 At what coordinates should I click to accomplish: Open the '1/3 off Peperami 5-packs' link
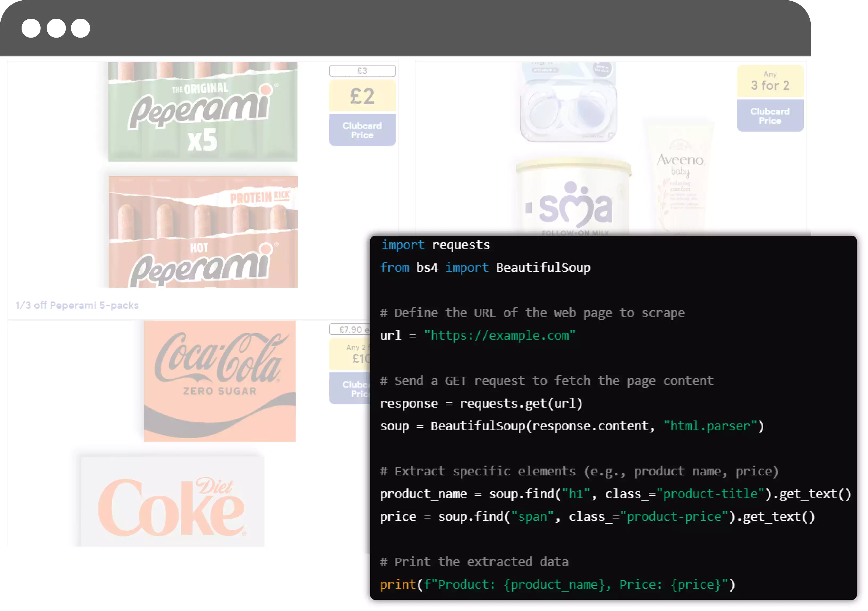tap(77, 305)
